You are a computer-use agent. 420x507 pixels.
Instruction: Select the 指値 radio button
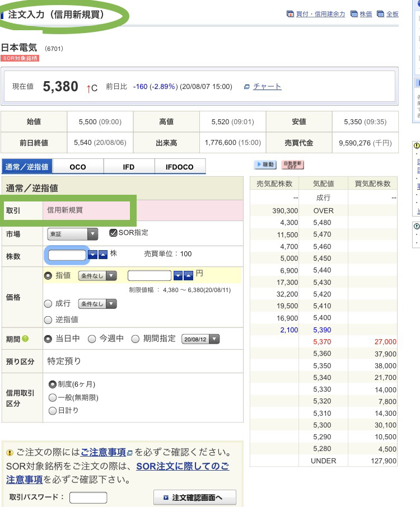[48, 276]
